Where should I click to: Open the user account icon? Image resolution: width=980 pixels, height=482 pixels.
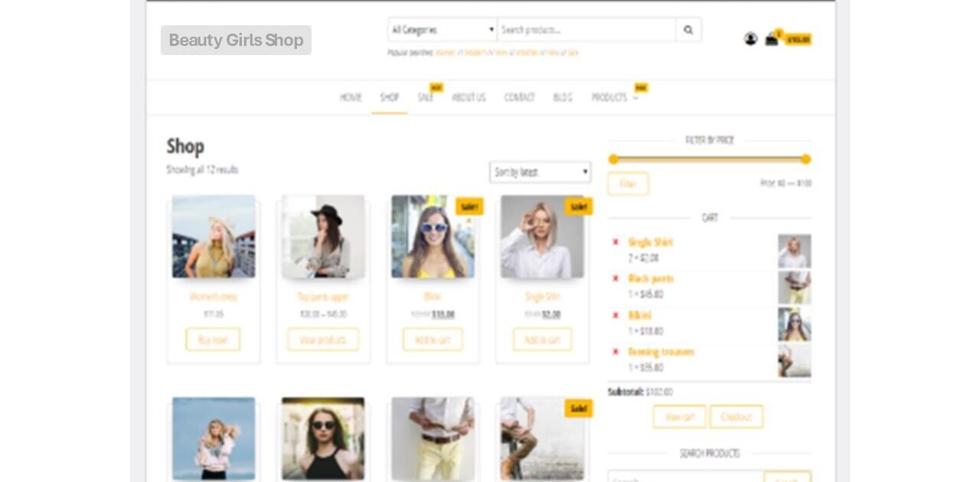[750, 39]
